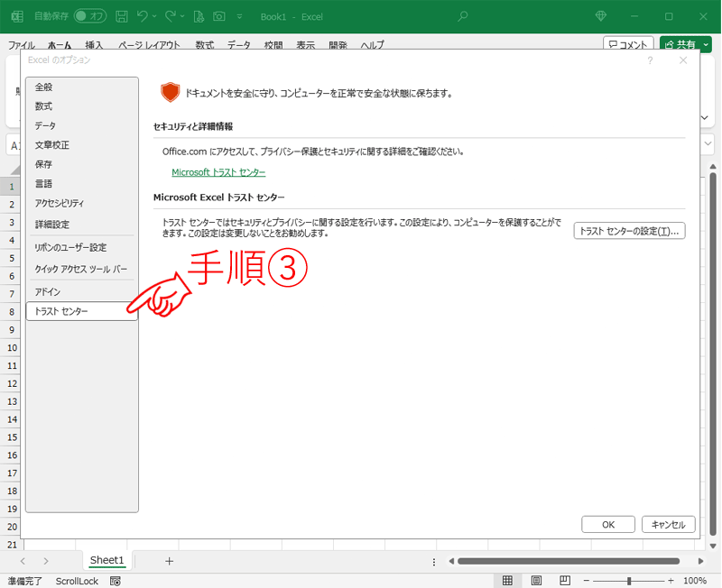Open the 共有 button dropdown arrow
This screenshot has width=722, height=588.
[x=706, y=44]
